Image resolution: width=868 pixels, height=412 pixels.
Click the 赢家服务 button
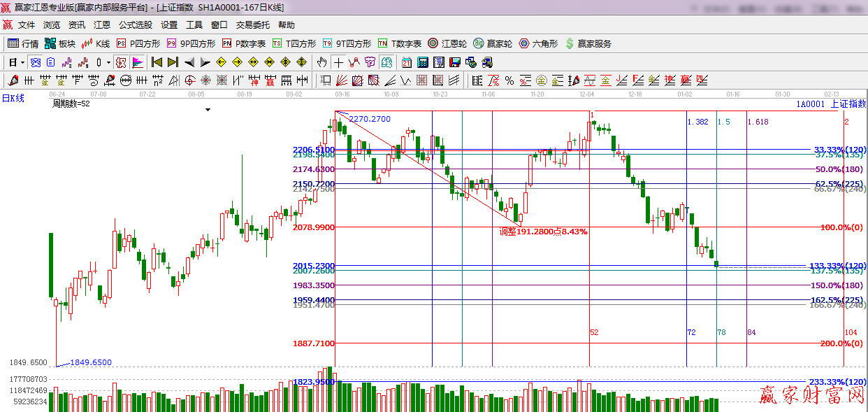coord(588,43)
